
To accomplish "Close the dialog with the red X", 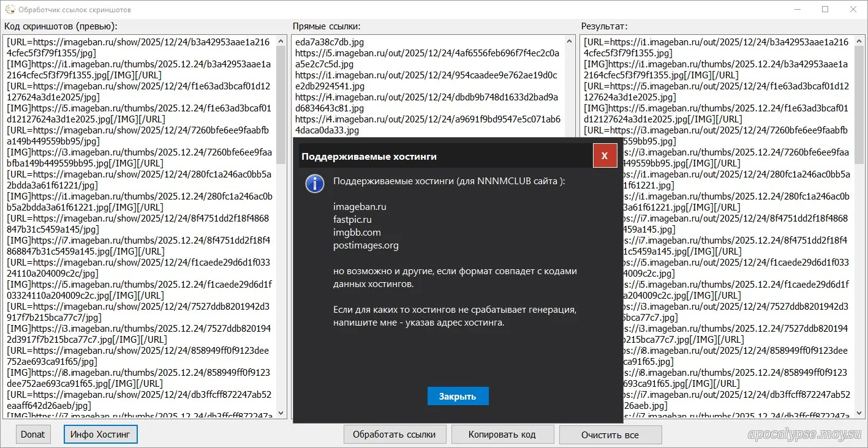I will pyautogui.click(x=604, y=156).
